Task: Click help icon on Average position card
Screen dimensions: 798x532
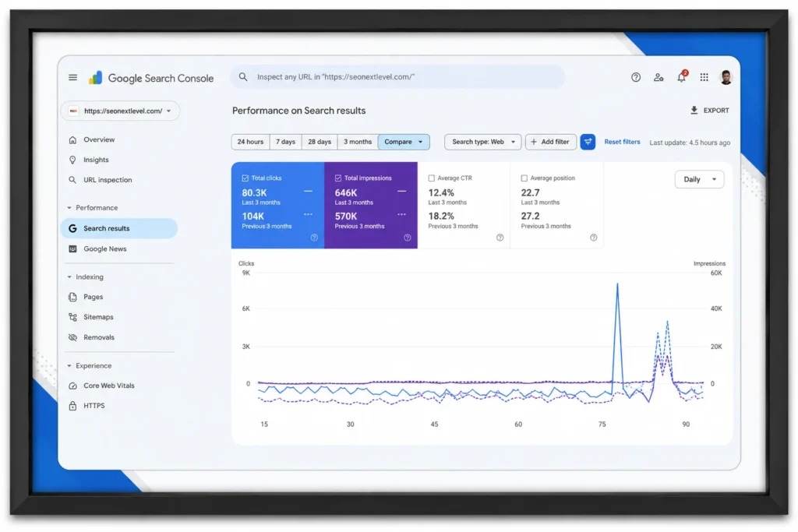Action: [593, 238]
